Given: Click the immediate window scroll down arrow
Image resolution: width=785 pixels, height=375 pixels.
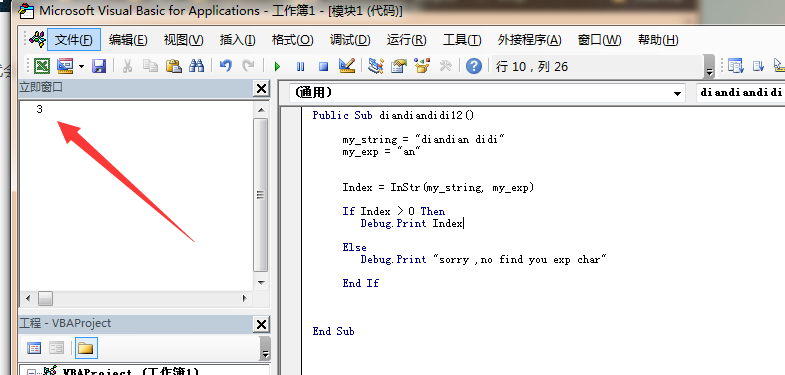Looking at the screenshot, I should tap(260, 283).
